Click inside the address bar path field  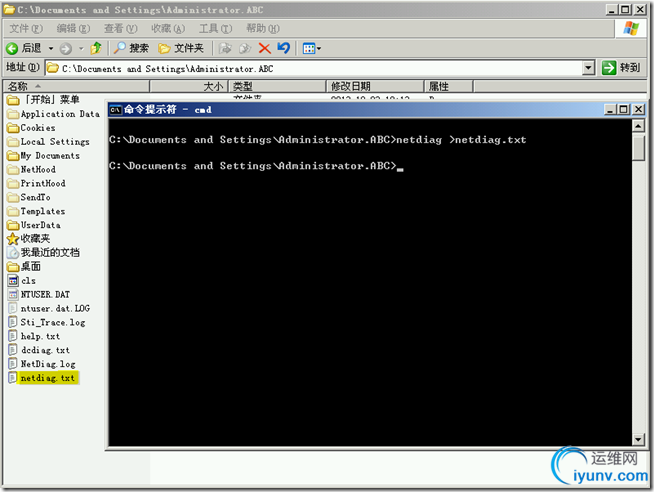[315, 68]
